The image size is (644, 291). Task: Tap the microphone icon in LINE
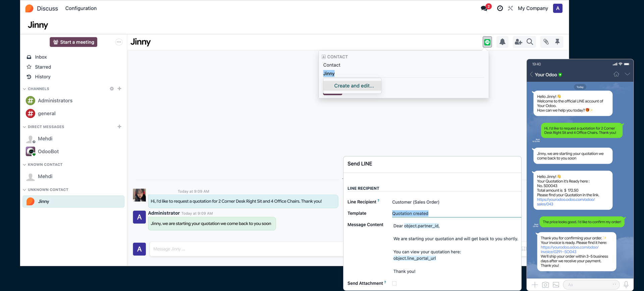click(x=626, y=285)
